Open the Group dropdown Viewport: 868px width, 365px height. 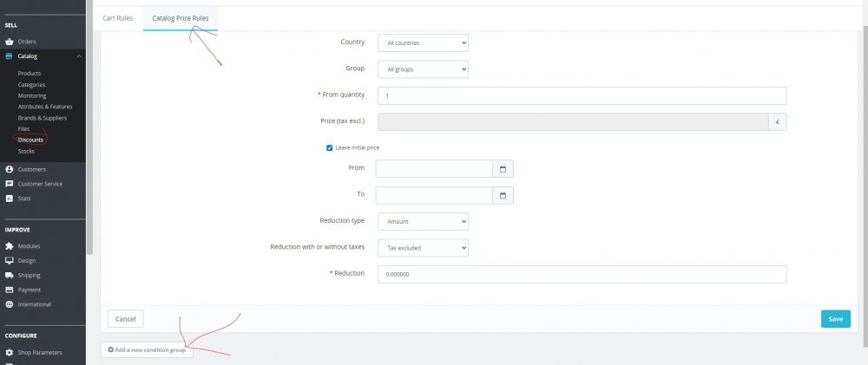423,69
